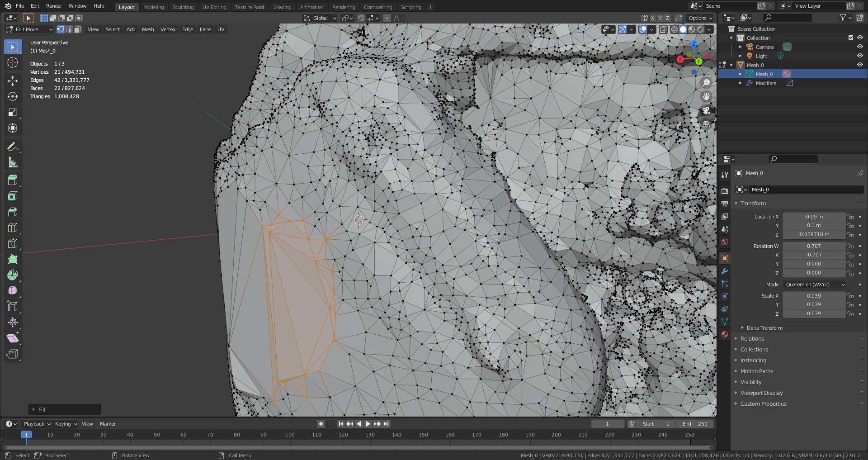868x460 pixels.
Task: Choose the Extrude Region tool
Action: coord(13,180)
